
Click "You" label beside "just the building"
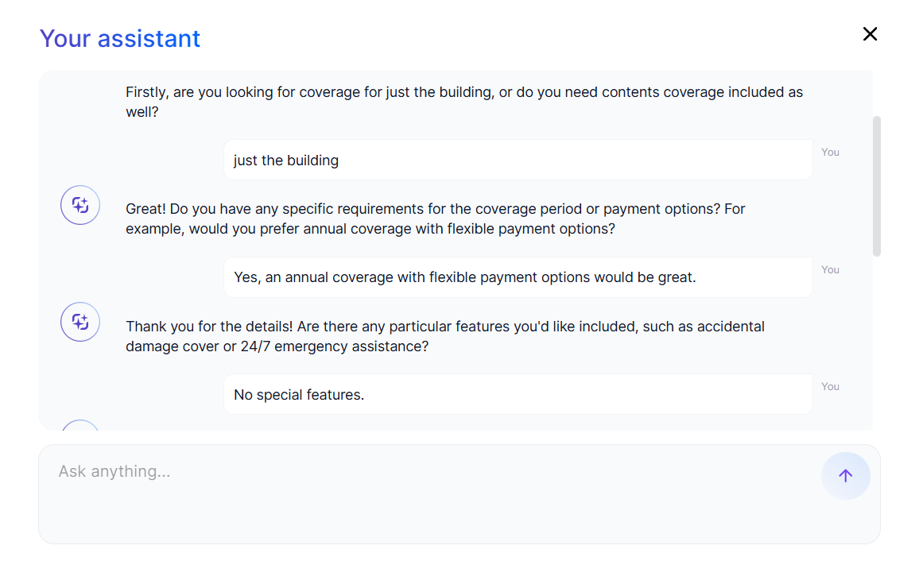pyautogui.click(x=830, y=153)
